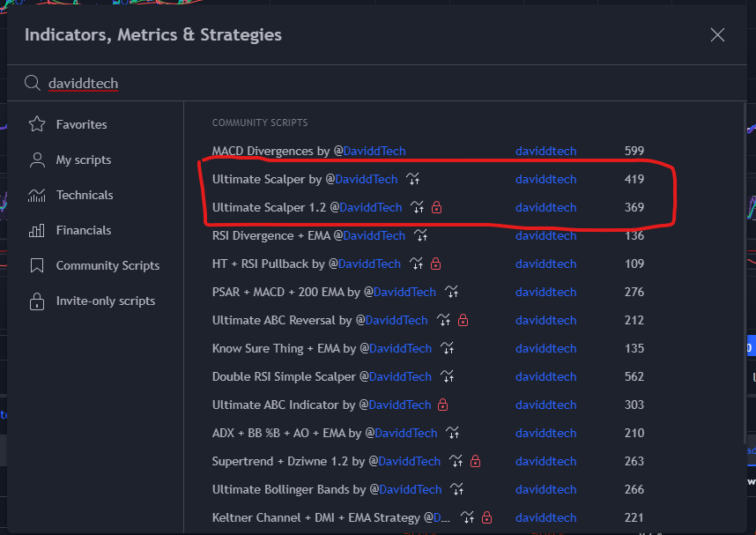Click the My scripts person icon

click(x=37, y=160)
